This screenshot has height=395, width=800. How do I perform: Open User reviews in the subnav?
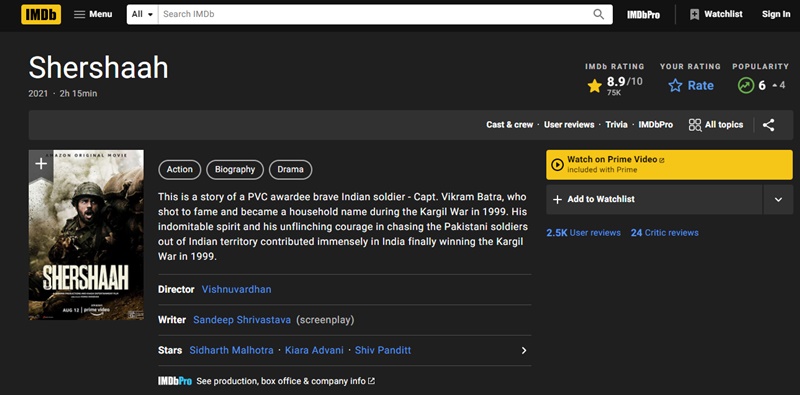pos(569,125)
